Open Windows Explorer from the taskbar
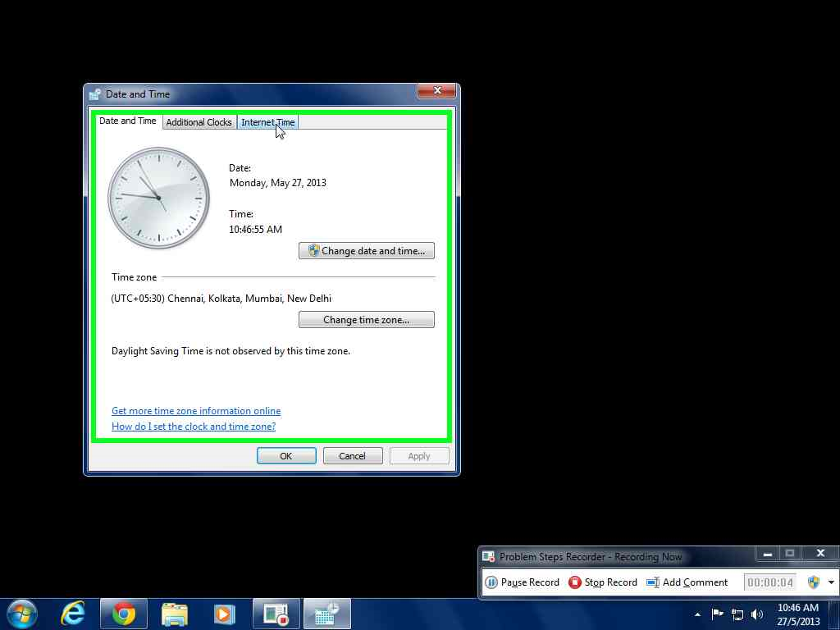The width and height of the screenshot is (840, 630). pyautogui.click(x=174, y=613)
